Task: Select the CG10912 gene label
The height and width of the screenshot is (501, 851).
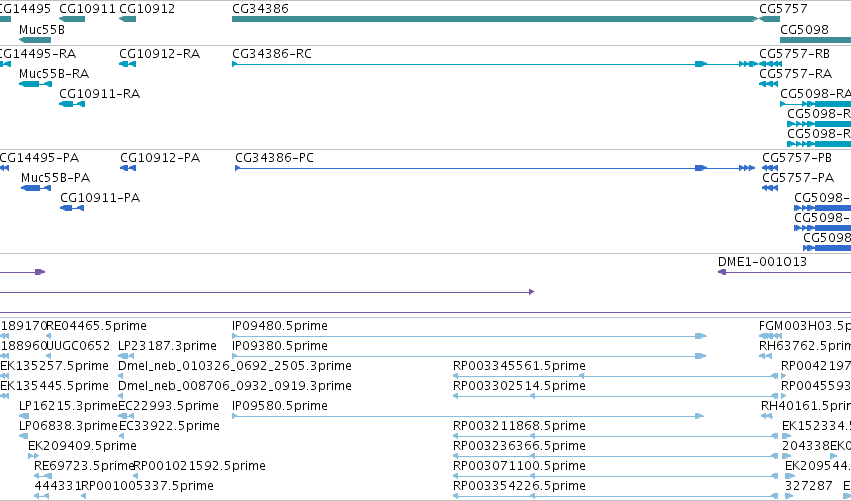Action: (x=147, y=9)
